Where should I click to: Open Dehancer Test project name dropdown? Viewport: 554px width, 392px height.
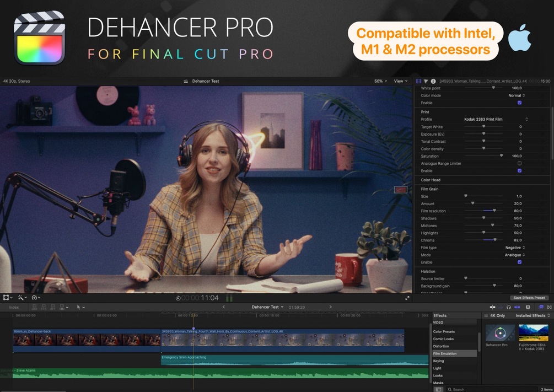(267, 307)
